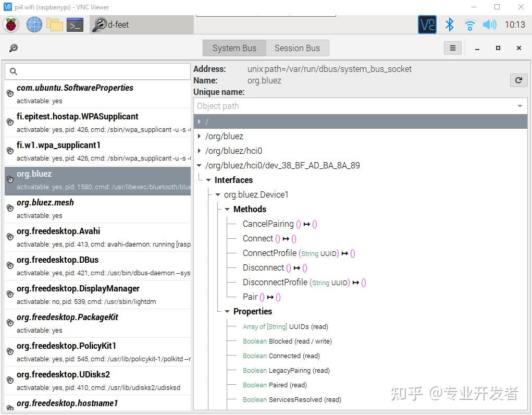Select org.freedesktop.PolicyKit1 bus name
Image resolution: width=532 pixels, height=415 pixels.
[98, 352]
